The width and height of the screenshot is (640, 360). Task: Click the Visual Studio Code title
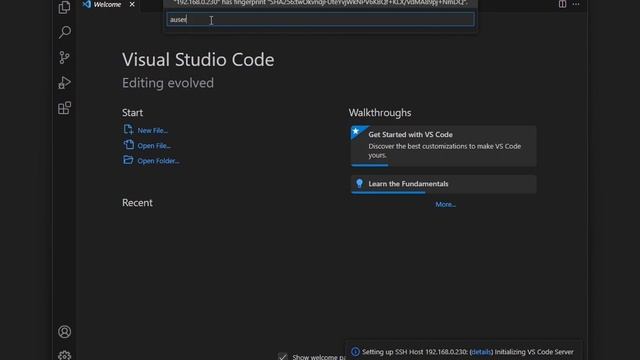click(198, 60)
